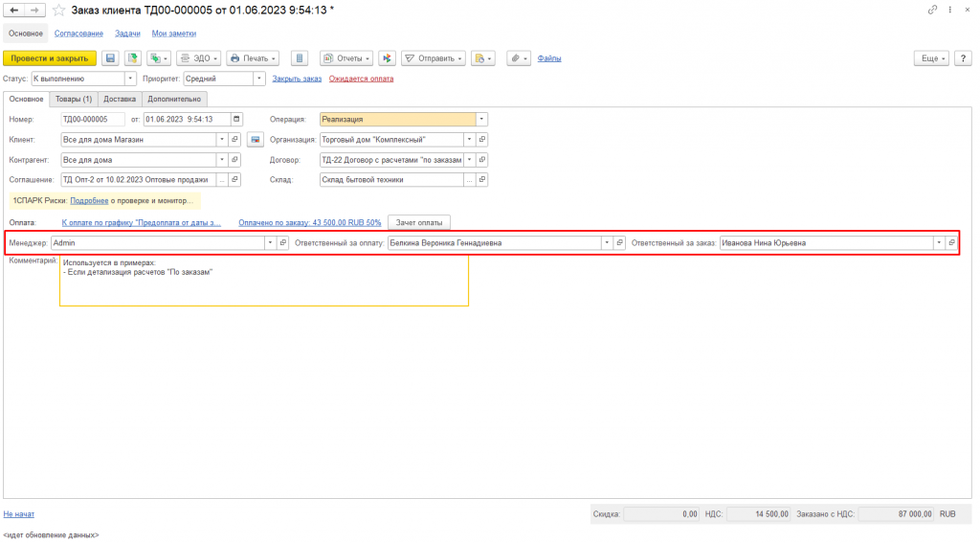Open the Ответственный за оплату record icon
This screenshot has height=544, width=980.
point(619,242)
